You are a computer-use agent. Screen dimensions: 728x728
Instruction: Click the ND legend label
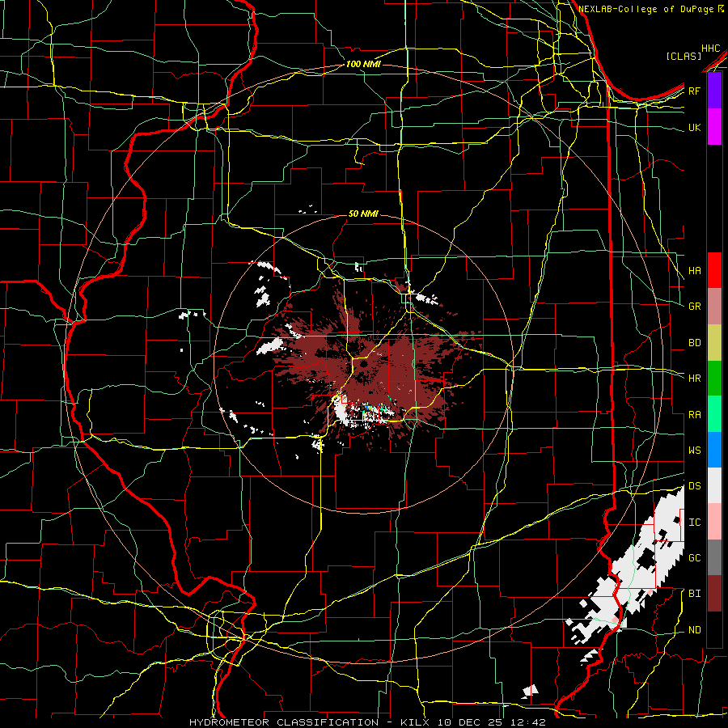click(695, 630)
